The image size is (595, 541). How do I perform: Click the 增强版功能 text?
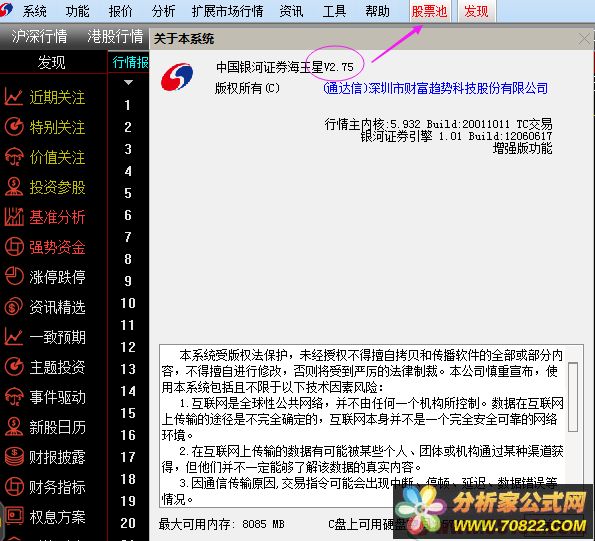(x=522, y=148)
